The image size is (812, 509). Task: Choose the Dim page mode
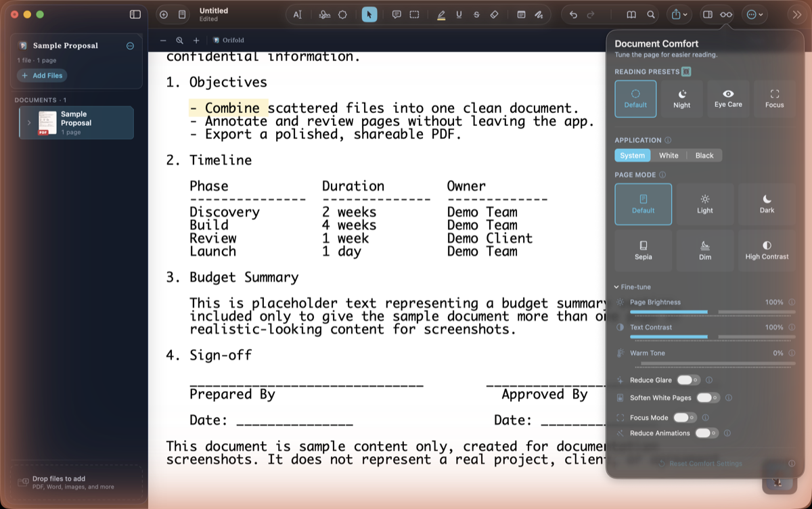[x=705, y=250]
